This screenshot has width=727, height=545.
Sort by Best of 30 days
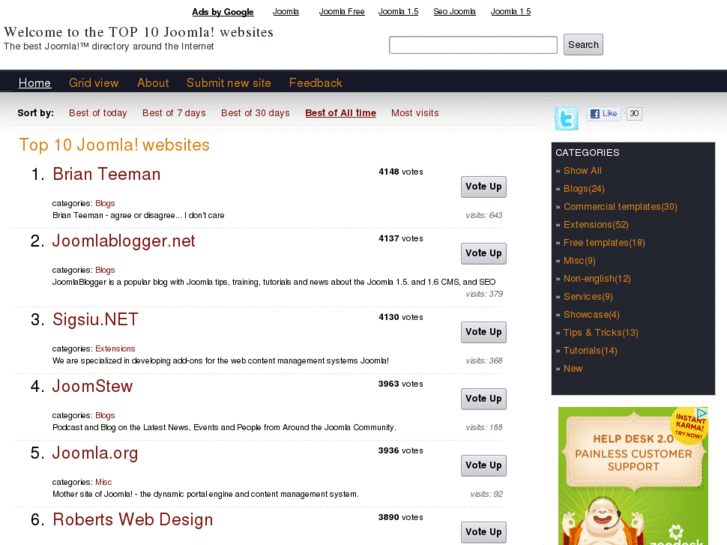(x=255, y=113)
